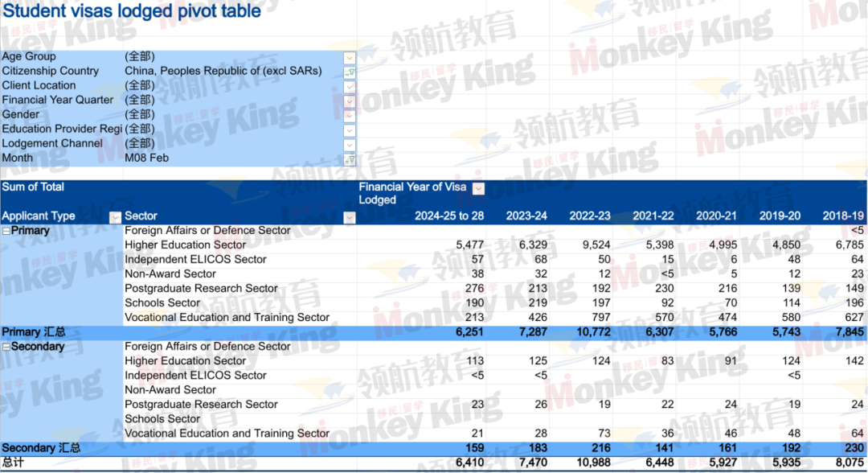Click the '2020-21' column header
This screenshot has height=473, width=868.
click(716, 216)
